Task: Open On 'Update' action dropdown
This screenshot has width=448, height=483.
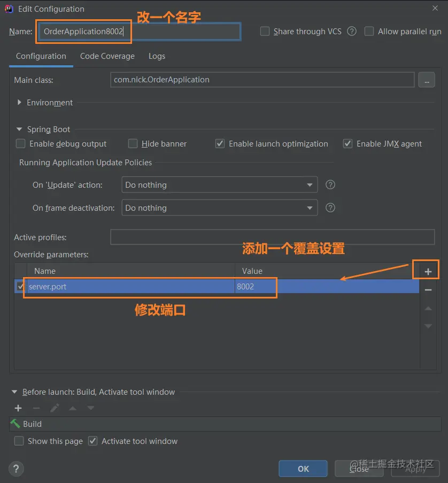Action: coord(220,185)
